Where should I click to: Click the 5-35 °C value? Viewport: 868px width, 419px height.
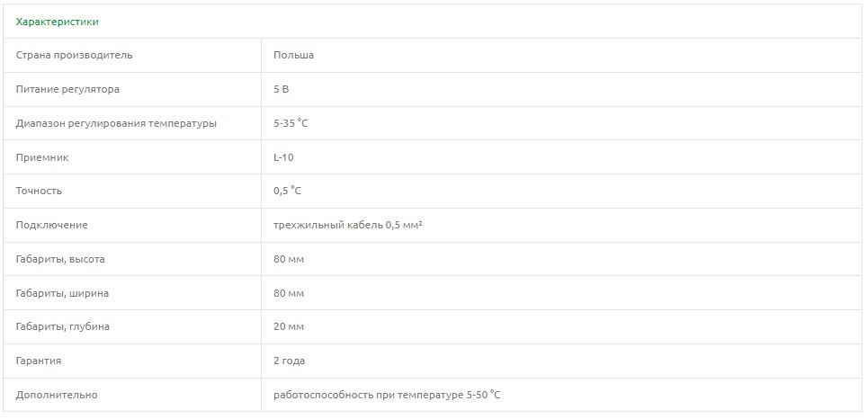pyautogui.click(x=291, y=123)
